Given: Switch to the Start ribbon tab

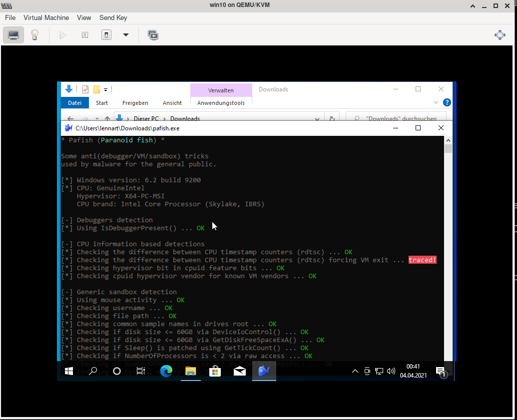Looking at the screenshot, I should pos(102,103).
